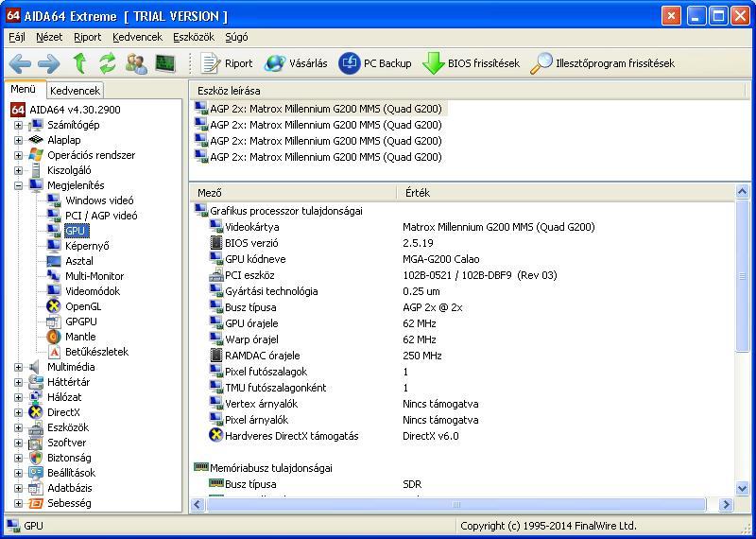756x539 pixels.
Task: Select the OpenGL tree item
Action: (x=83, y=306)
